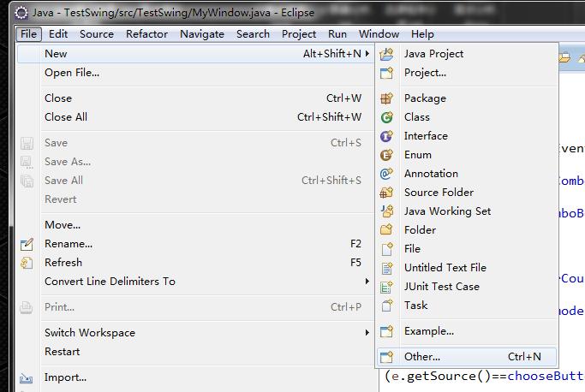This screenshot has width=585, height=392.
Task: Open the Navigate menu in menu bar
Action: click(201, 34)
